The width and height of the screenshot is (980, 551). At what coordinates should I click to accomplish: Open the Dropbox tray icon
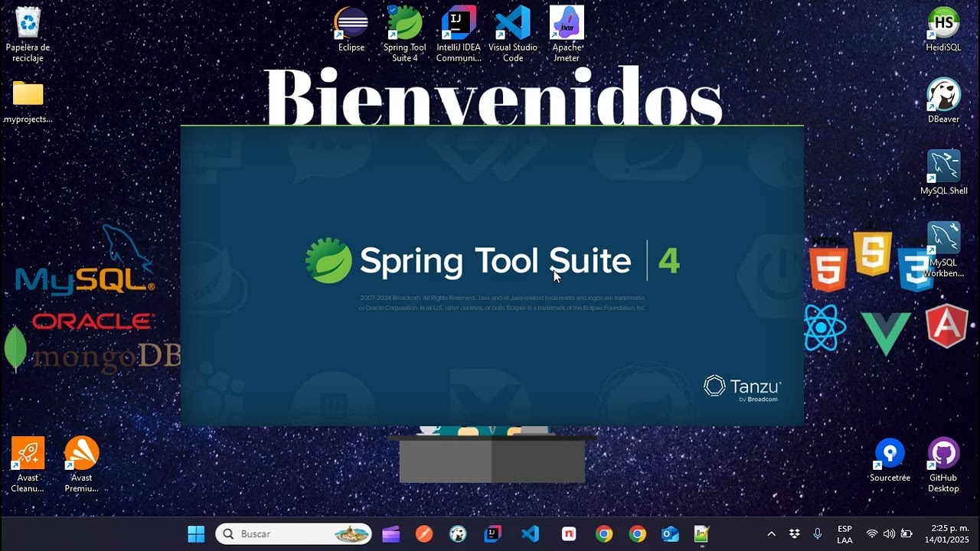(x=795, y=534)
